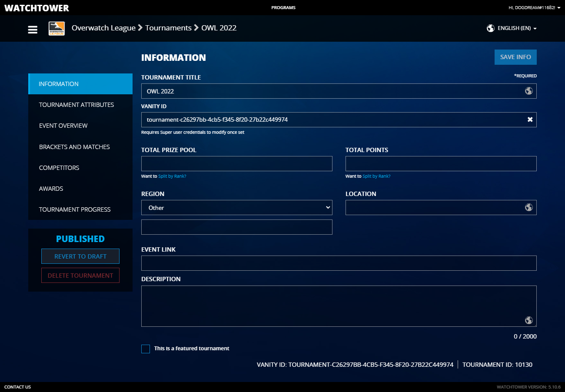
Task: Click the Contact Us footer link
Action: coord(17,387)
